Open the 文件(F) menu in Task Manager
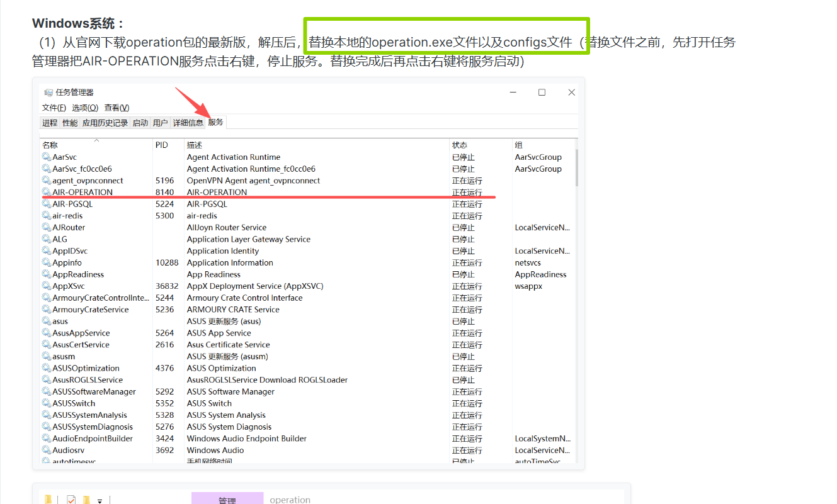Viewport: 837px width, 504px height. [x=54, y=108]
